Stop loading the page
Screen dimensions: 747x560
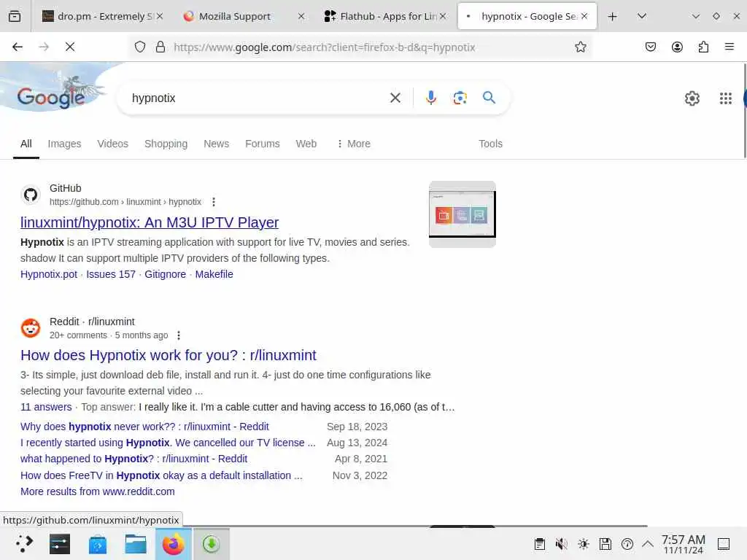tap(70, 47)
